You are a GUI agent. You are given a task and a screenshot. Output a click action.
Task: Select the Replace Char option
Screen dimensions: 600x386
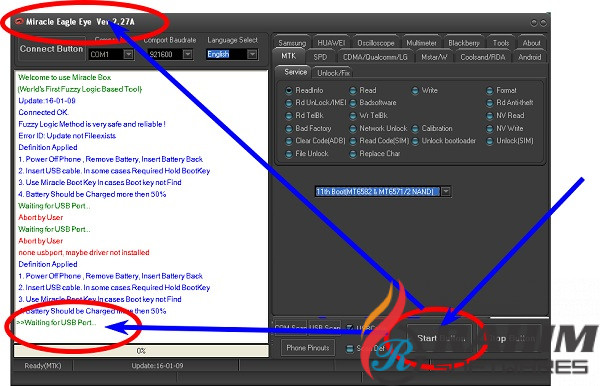[x=353, y=153]
